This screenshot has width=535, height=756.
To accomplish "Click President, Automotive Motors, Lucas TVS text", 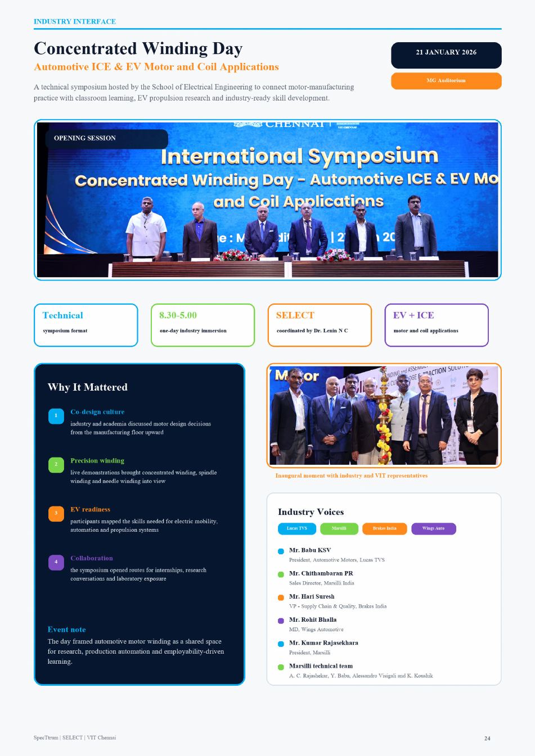I will [x=337, y=560].
